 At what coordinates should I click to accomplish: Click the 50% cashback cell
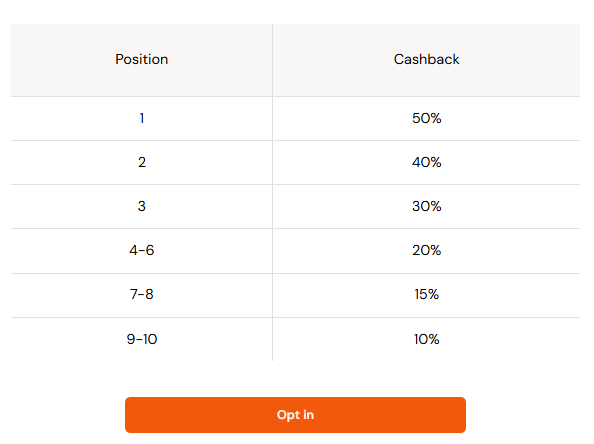click(426, 119)
